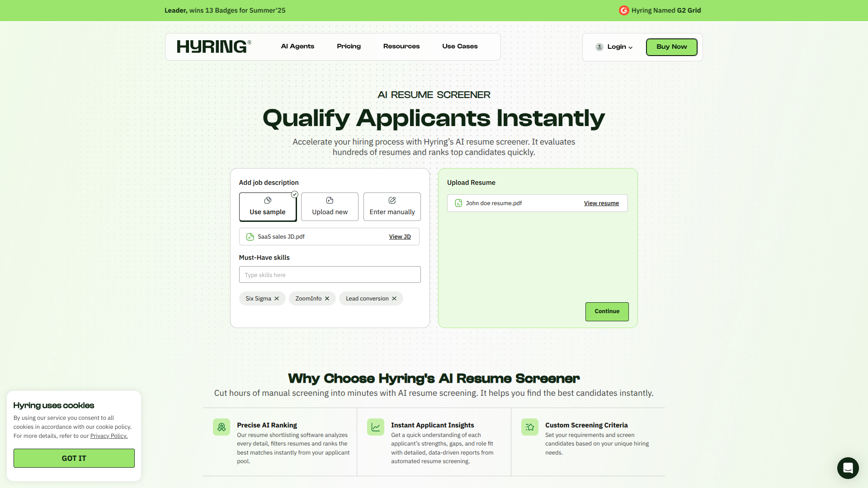This screenshot has width=868, height=488.
Task: Select the Use sample job description option
Action: (267, 207)
